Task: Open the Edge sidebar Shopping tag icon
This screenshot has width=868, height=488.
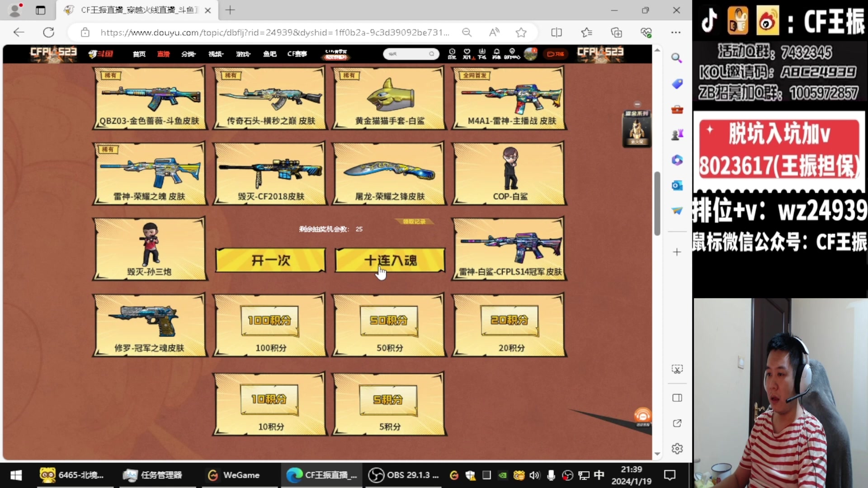Action: pos(677,84)
